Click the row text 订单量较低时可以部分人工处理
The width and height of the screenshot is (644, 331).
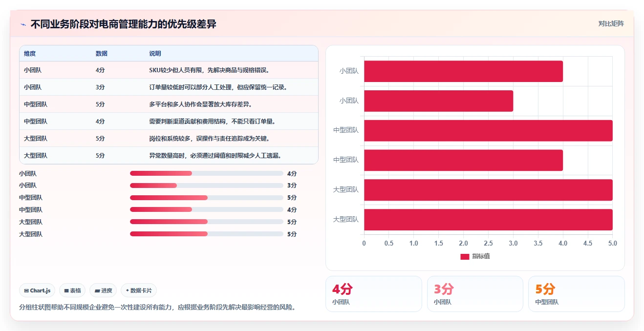[190, 87]
